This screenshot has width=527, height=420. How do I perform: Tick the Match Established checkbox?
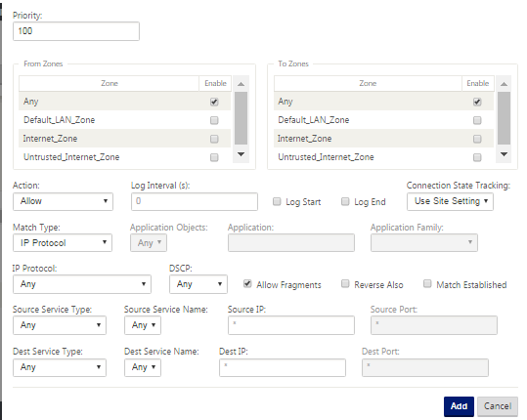427,284
